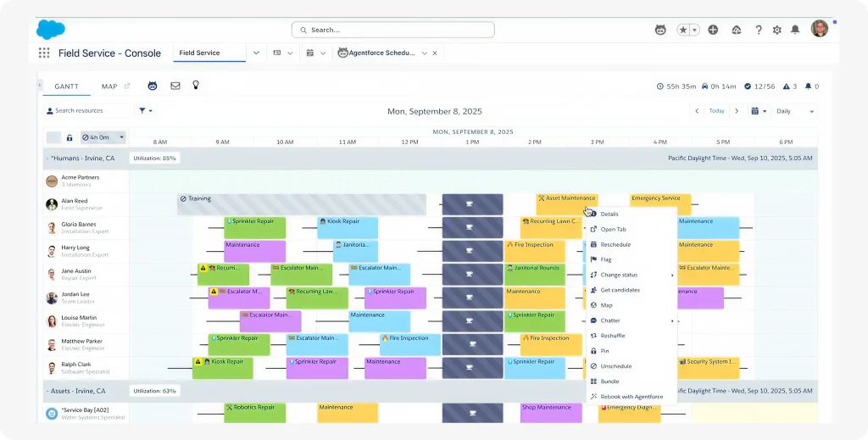Open the Agentforce Schedu... tab dropdown chevron
The height and width of the screenshot is (440, 868).
(425, 53)
